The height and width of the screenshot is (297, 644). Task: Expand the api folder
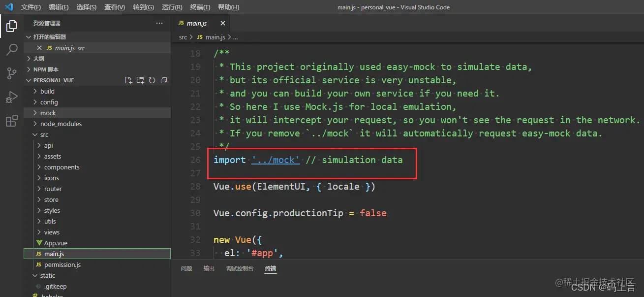[x=97, y=145]
